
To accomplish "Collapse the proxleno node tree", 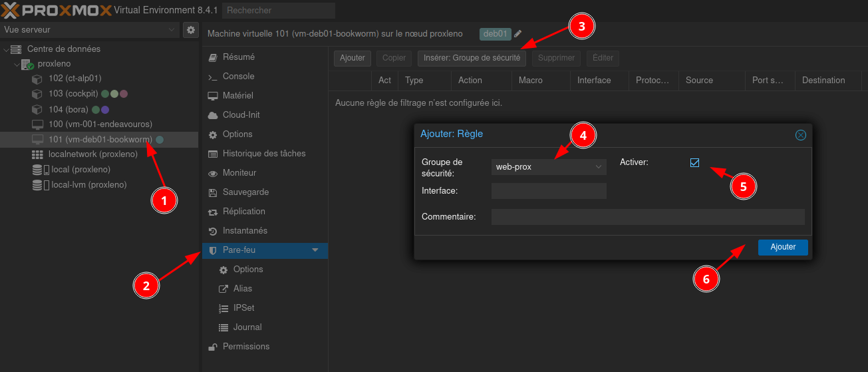I will pyautogui.click(x=15, y=65).
